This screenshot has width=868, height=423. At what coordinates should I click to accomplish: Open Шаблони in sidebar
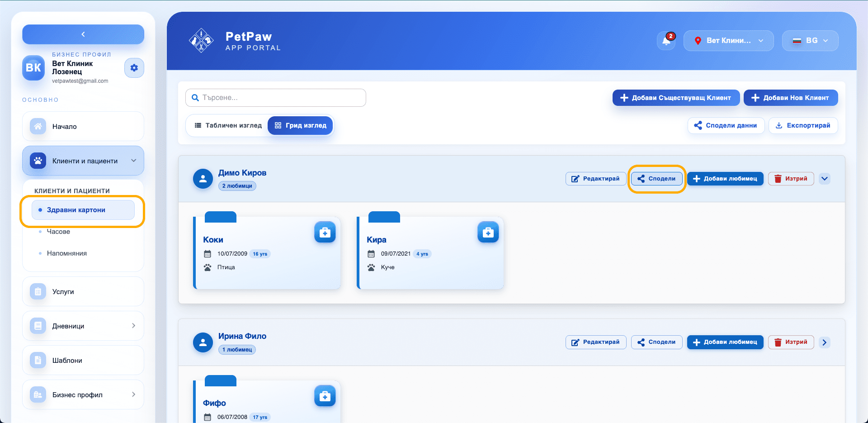[83, 360]
